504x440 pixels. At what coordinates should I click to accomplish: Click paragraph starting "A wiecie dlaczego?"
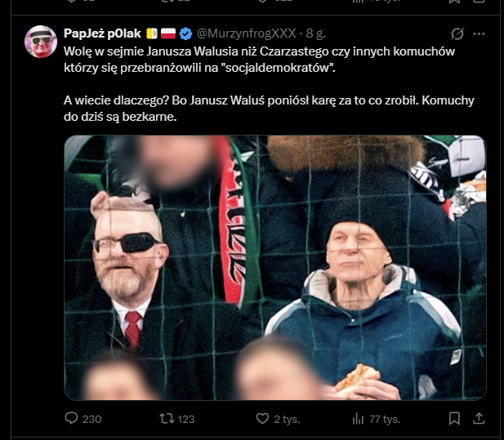(269, 109)
